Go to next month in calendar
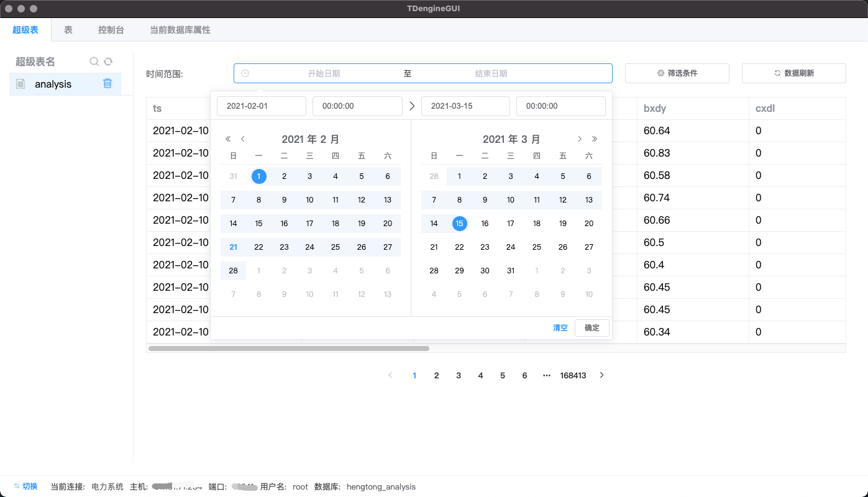 point(580,139)
